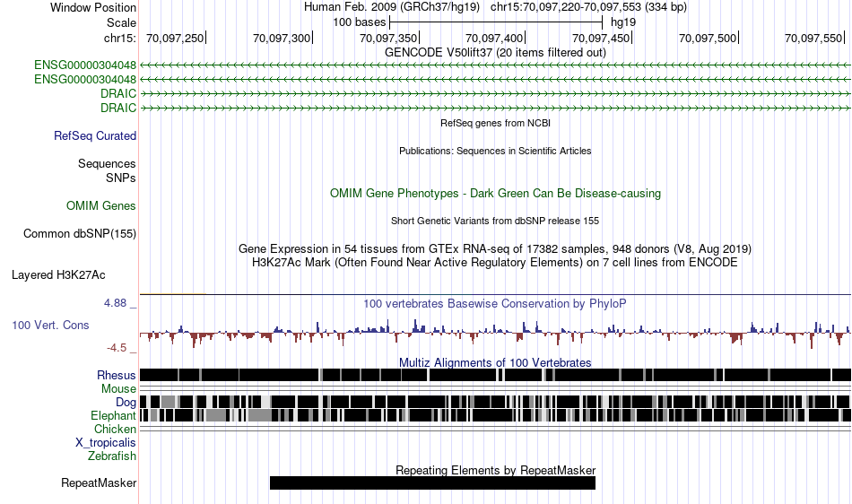Click the Sequences track label
The image size is (852, 504).
pyautogui.click(x=107, y=163)
